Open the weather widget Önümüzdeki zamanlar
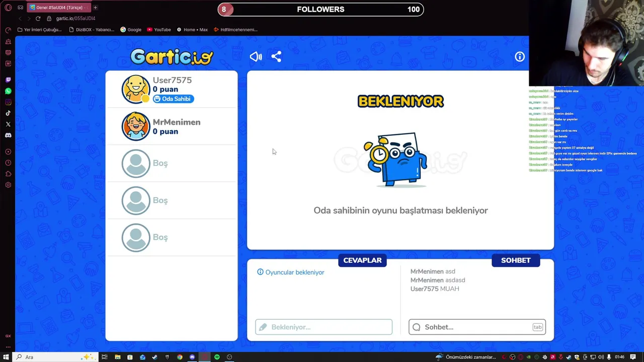Screen dimensions: 644x362 466,357
